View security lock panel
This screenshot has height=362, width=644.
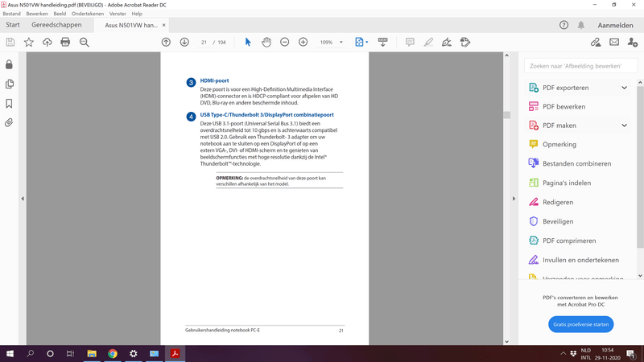coord(9,64)
